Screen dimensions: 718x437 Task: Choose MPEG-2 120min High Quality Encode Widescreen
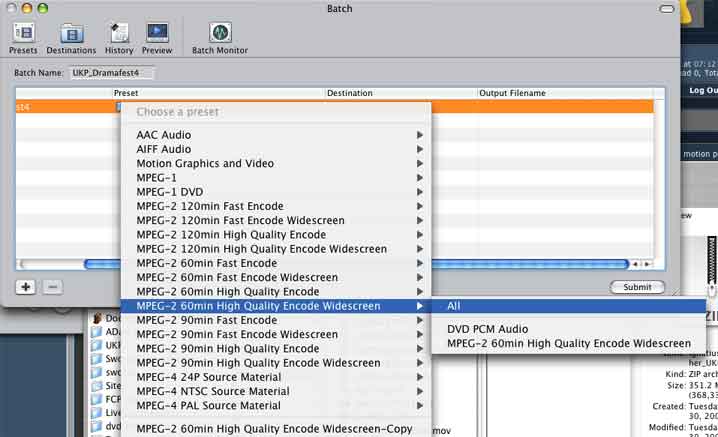(276, 249)
